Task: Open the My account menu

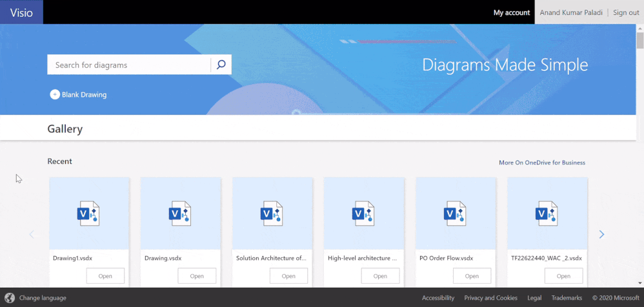Action: [x=511, y=12]
